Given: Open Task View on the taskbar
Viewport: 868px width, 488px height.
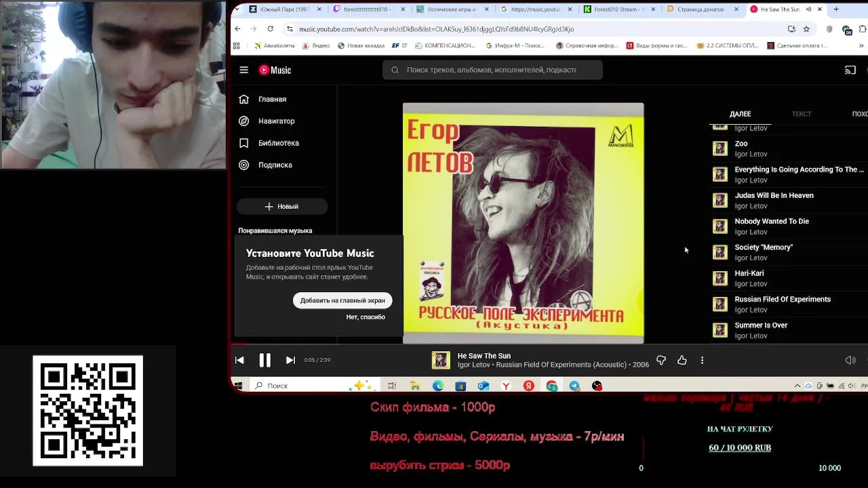Looking at the screenshot, I should click(x=392, y=386).
